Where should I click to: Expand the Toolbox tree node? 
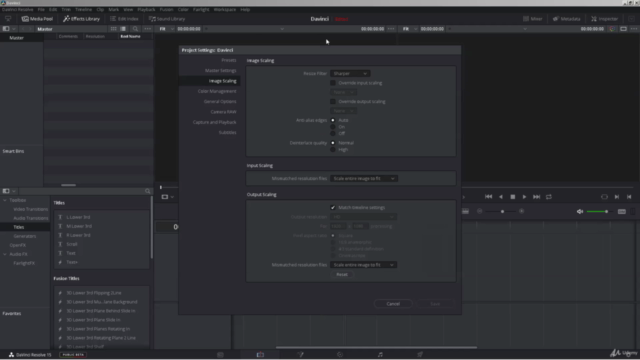[x=5, y=200]
